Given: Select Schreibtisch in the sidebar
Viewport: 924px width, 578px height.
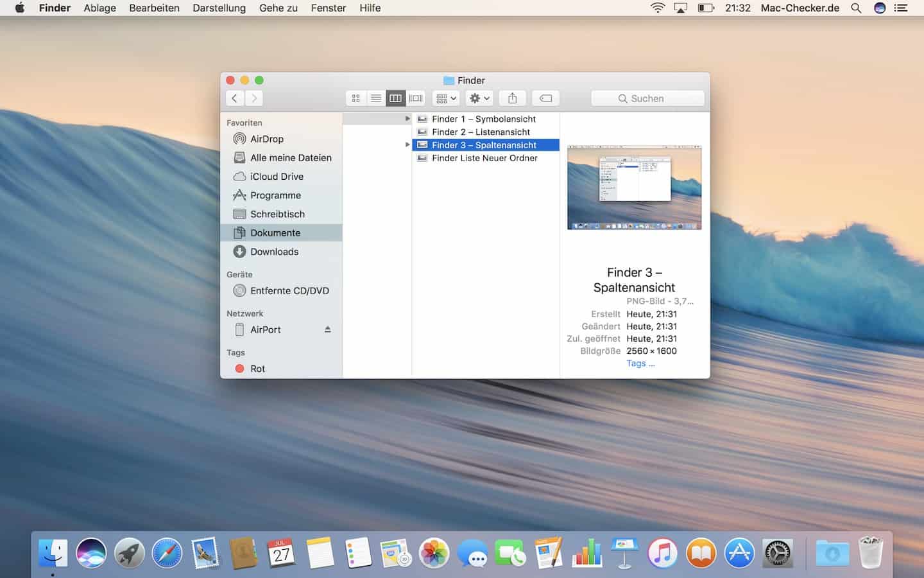Looking at the screenshot, I should pyautogui.click(x=281, y=214).
